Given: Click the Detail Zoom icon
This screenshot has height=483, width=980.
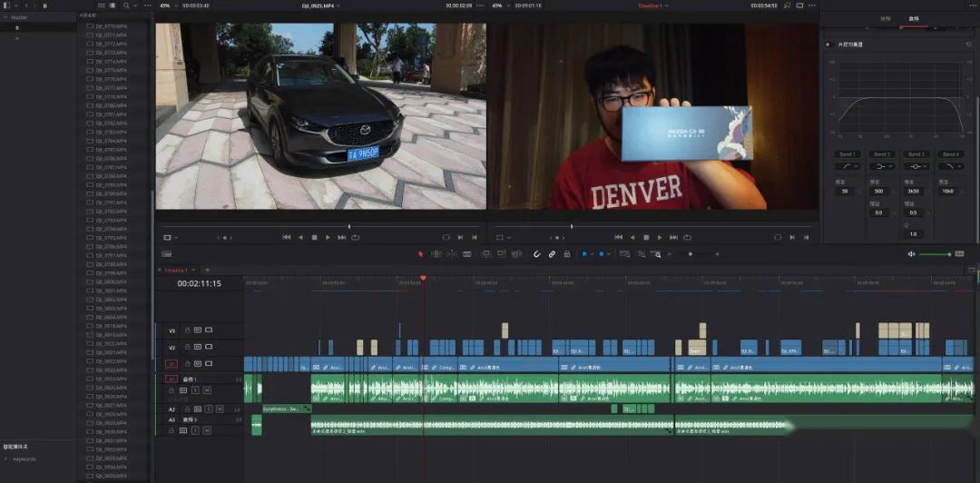Looking at the screenshot, I should (x=641, y=254).
